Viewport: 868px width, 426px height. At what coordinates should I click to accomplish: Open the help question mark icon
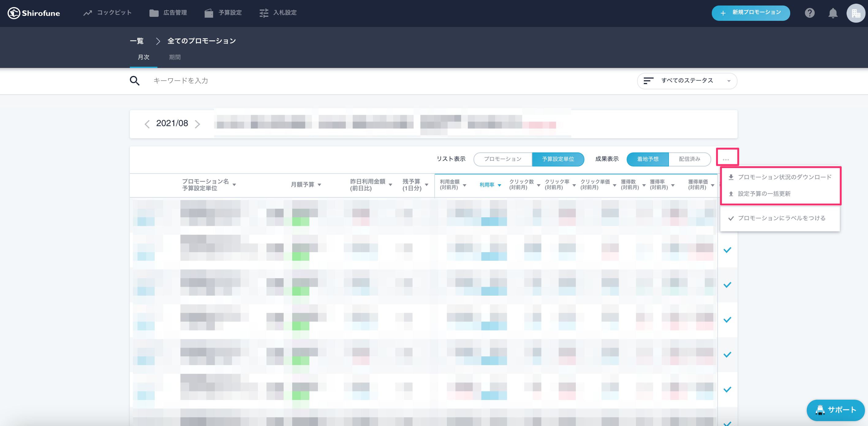[810, 13]
